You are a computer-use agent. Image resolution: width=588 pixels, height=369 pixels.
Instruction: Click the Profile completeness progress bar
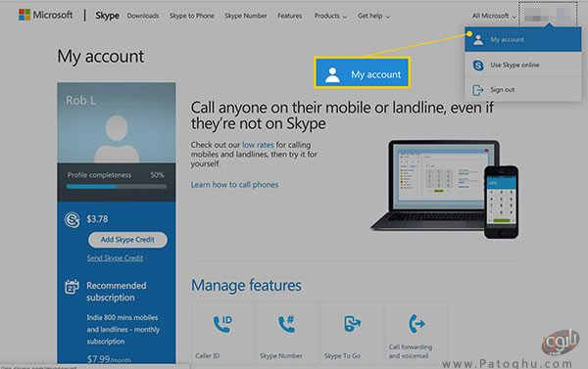(x=117, y=186)
